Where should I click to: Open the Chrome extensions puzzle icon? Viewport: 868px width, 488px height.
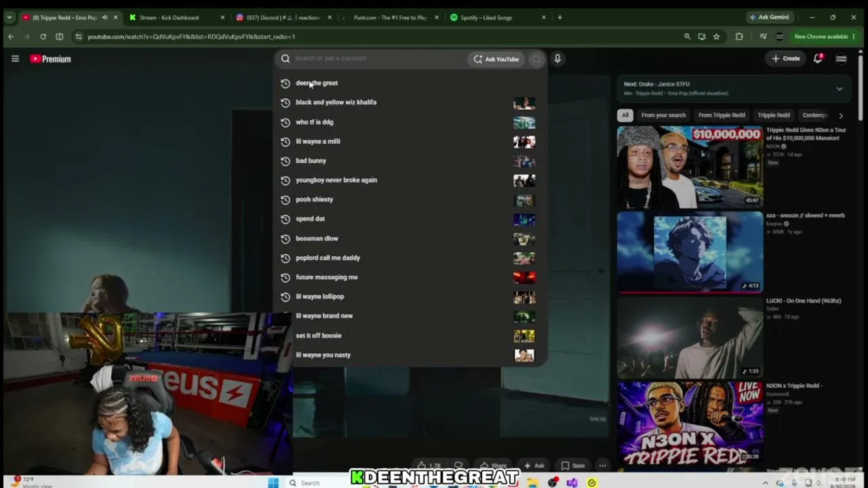(739, 37)
